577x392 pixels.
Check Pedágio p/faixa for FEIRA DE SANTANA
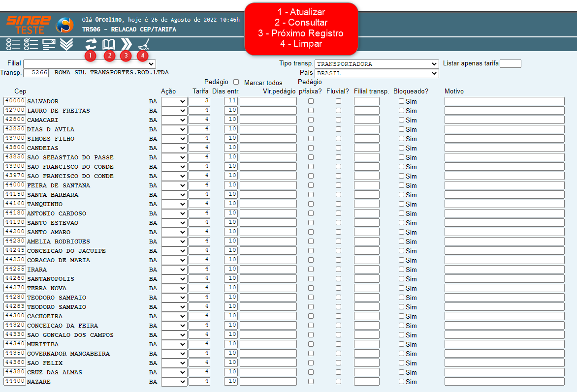tap(311, 185)
